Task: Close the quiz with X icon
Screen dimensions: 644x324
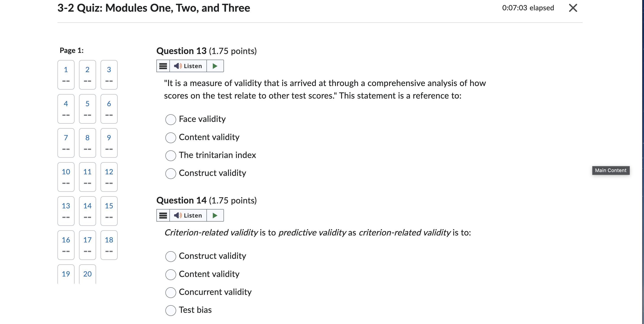Action: click(x=573, y=8)
